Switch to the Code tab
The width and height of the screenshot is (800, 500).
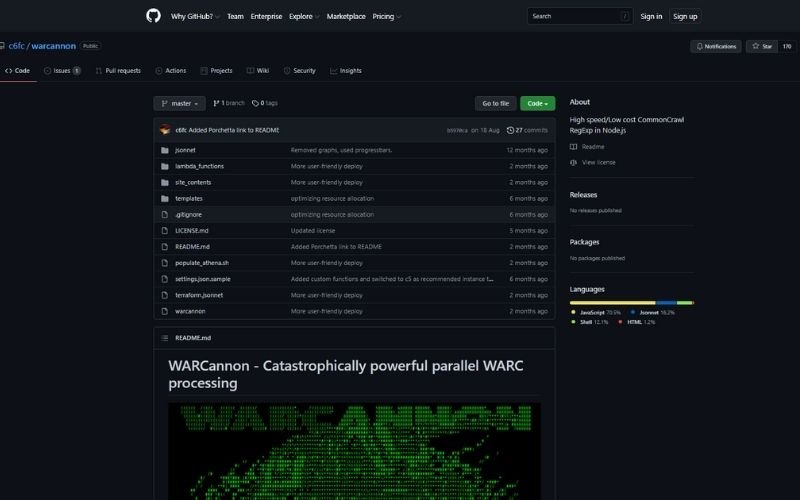point(17,70)
